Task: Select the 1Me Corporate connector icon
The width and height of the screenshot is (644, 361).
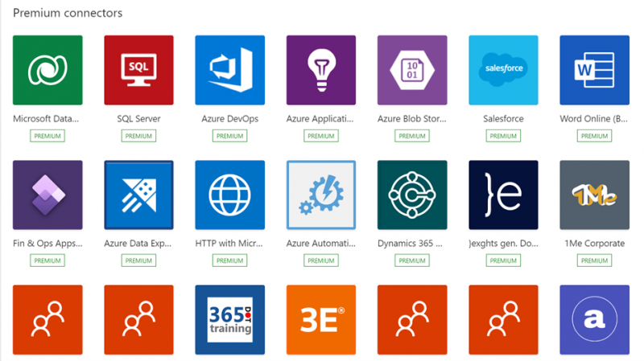Action: [x=594, y=195]
